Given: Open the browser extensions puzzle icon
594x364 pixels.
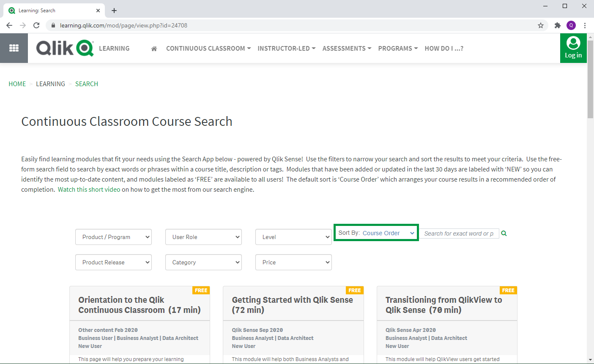Looking at the screenshot, I should click(558, 25).
